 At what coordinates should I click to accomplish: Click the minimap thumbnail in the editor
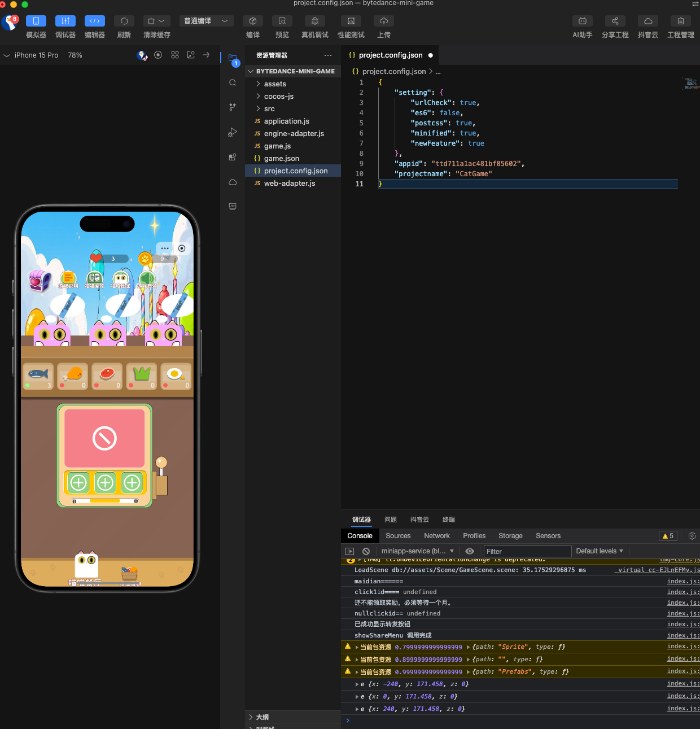click(x=691, y=84)
